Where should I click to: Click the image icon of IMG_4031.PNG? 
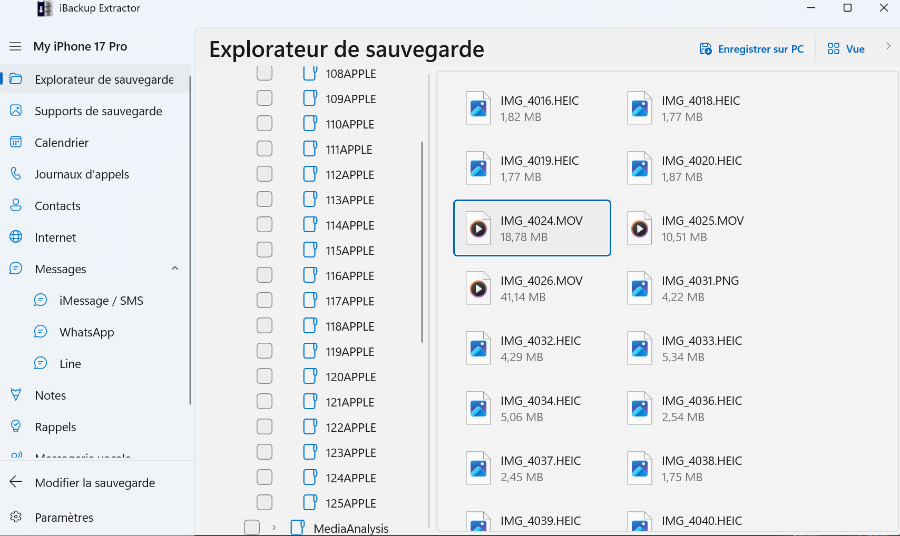point(639,288)
